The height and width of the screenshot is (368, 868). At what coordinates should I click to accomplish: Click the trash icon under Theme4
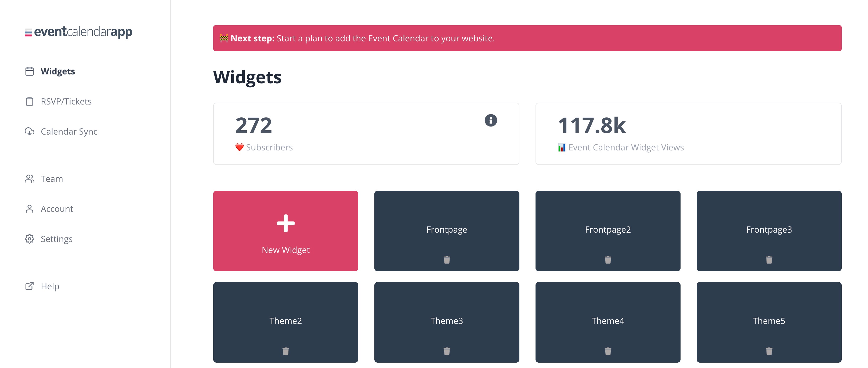click(x=608, y=351)
